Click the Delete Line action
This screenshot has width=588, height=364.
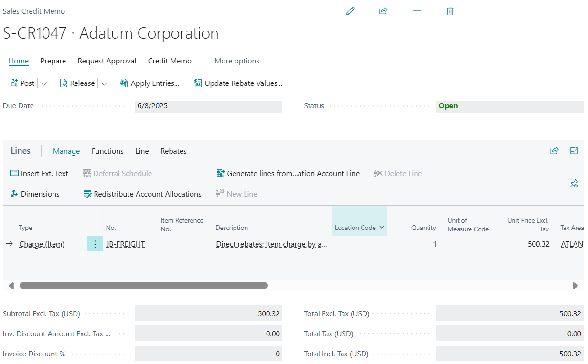[398, 173]
